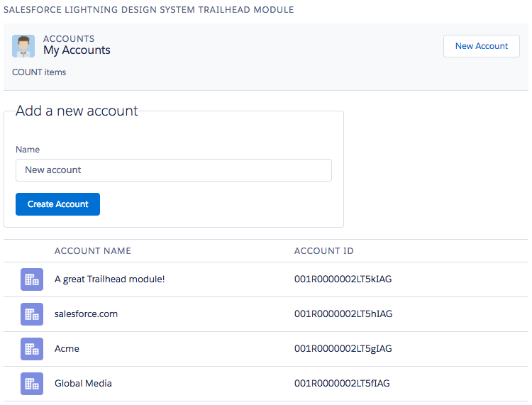Image resolution: width=532 pixels, height=405 pixels.
Task: Select account ID 001R0000002LT5kIAG
Action: point(343,279)
